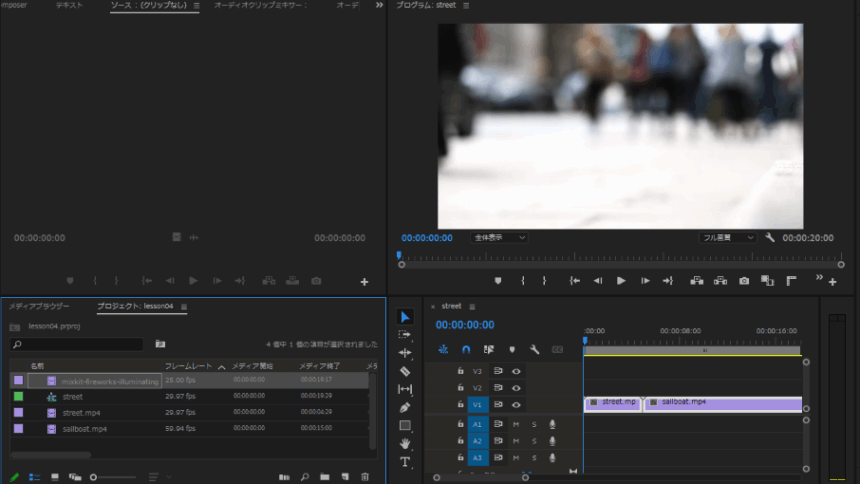Screen dimensions: 860x484
Task: Switch to the Text tab
Action: click(70, 5)
